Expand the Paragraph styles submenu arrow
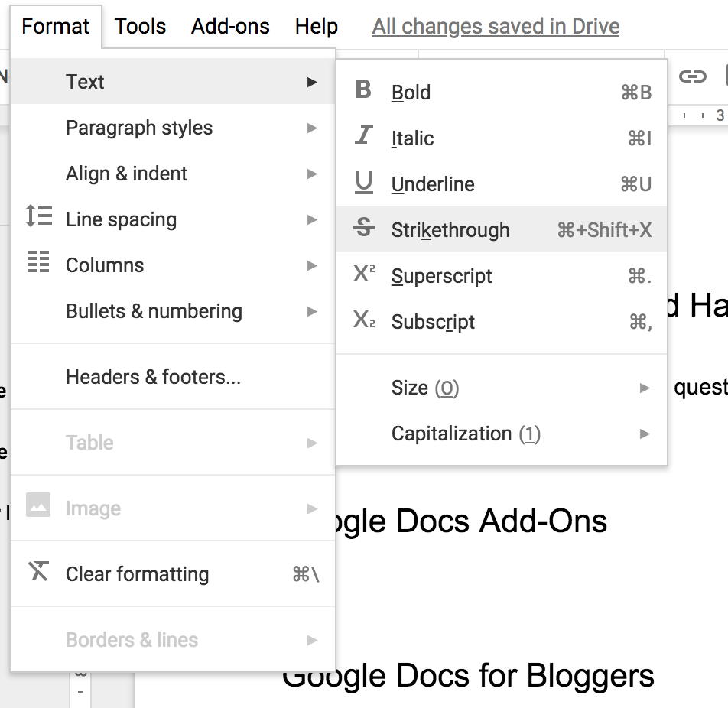Screen dimensions: 728x708 click(x=312, y=128)
